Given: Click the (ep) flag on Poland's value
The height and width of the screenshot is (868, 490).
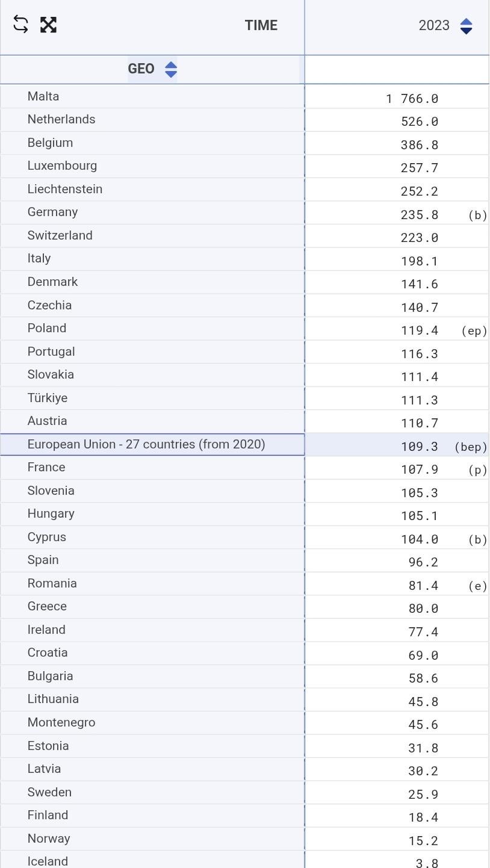Looking at the screenshot, I should click(474, 331).
